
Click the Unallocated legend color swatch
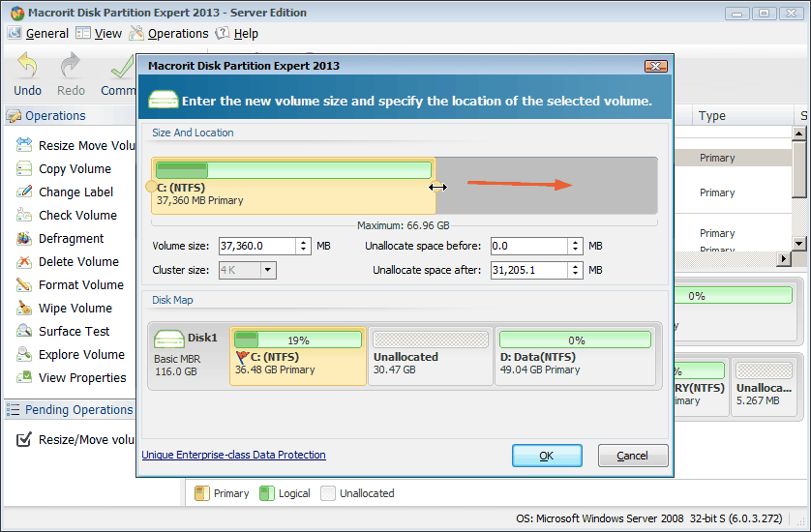(x=328, y=493)
